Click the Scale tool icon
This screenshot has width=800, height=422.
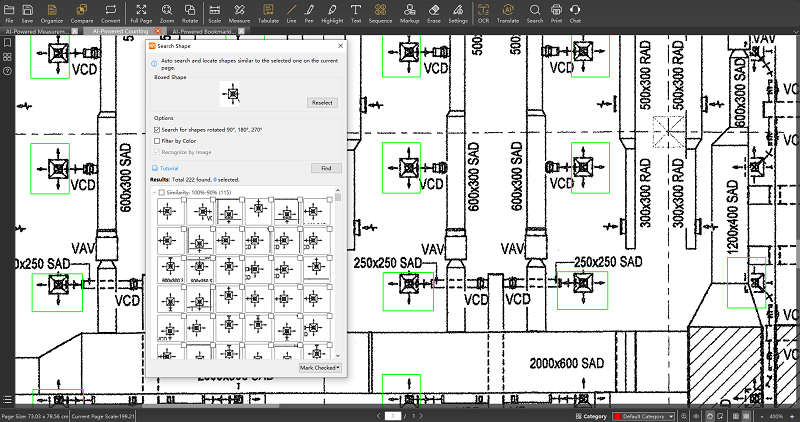213,12
